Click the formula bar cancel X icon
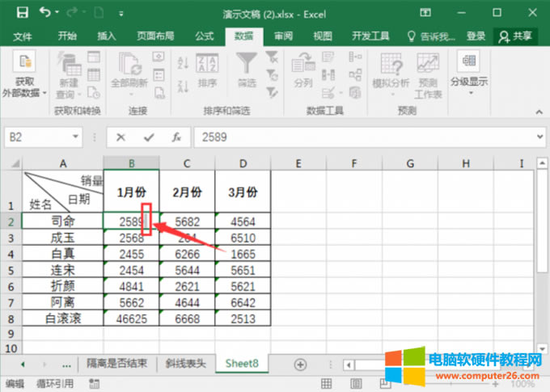Image resolution: width=550 pixels, height=392 pixels. 121,137
